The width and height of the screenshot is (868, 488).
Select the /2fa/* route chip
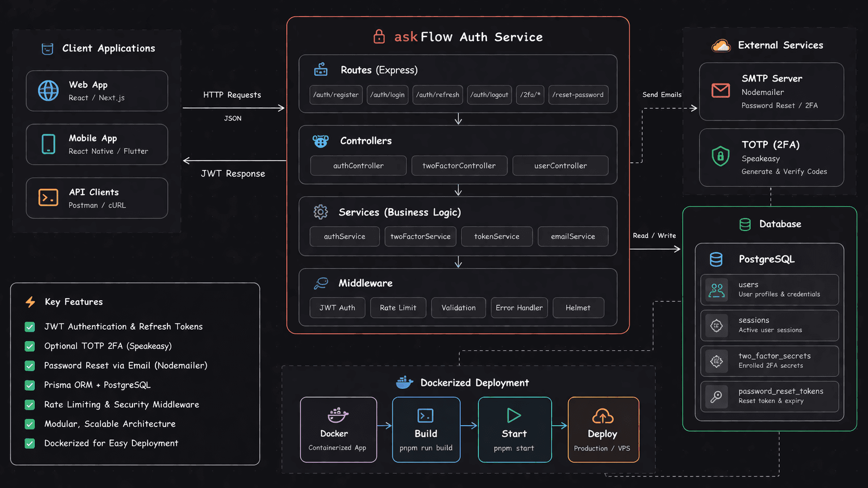coord(530,95)
